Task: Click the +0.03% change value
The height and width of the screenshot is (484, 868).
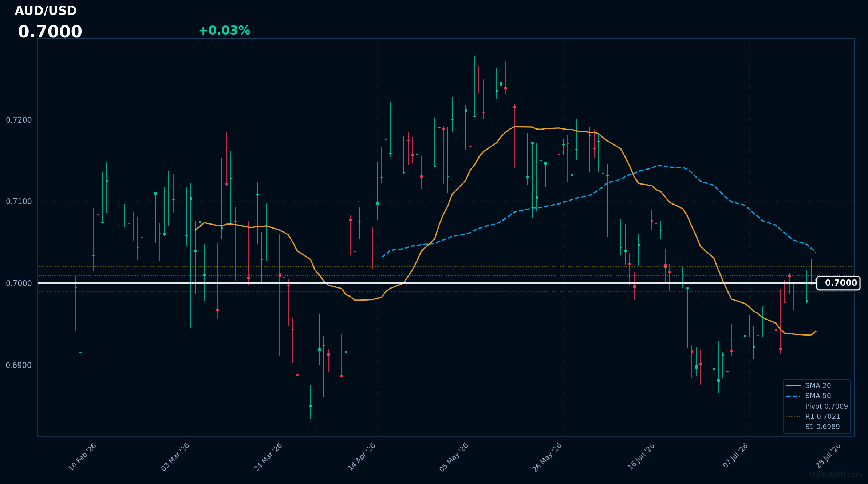Action: 224,31
